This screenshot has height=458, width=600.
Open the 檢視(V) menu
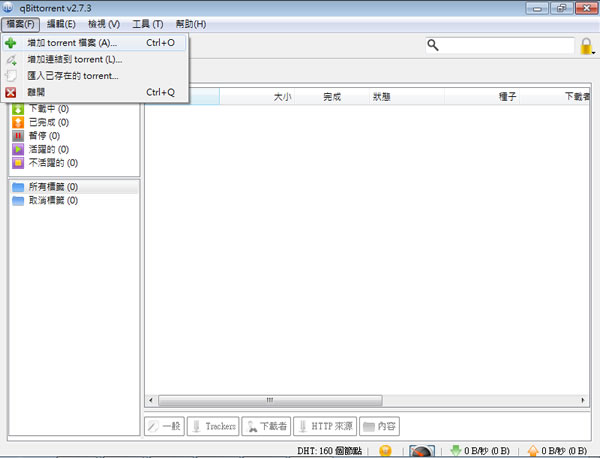(x=104, y=24)
